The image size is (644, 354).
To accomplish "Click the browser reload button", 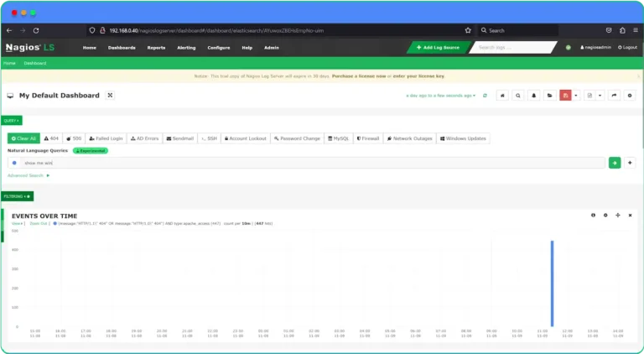I will click(x=36, y=30).
